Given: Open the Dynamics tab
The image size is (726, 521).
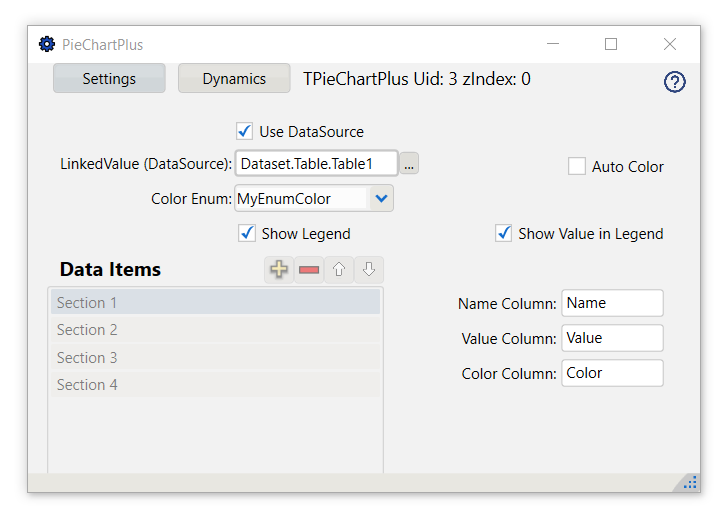Looking at the screenshot, I should pos(234,79).
